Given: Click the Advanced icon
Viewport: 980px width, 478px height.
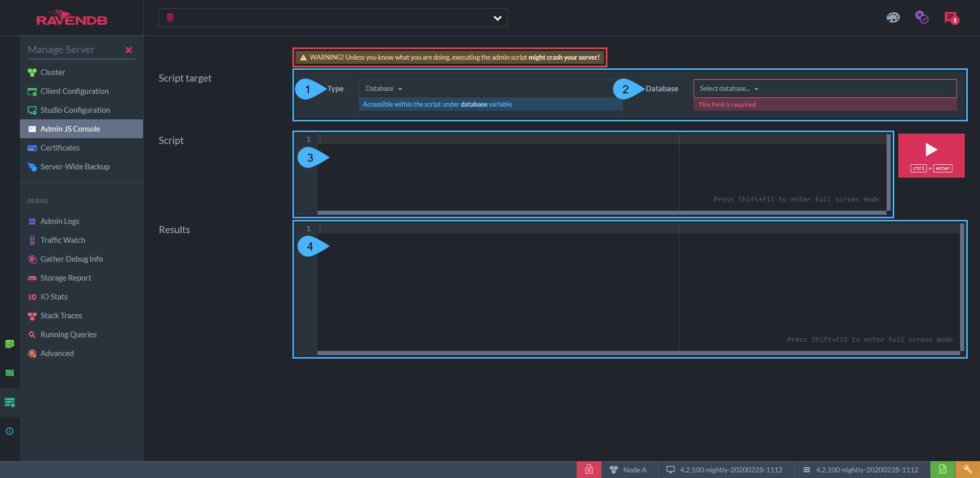Looking at the screenshot, I should click(x=32, y=354).
